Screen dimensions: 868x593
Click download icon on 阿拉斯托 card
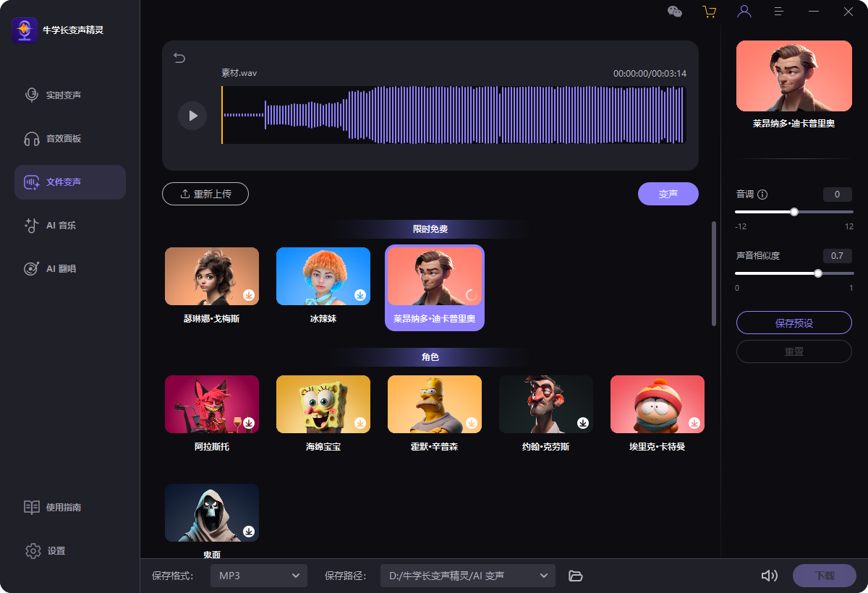tap(249, 423)
